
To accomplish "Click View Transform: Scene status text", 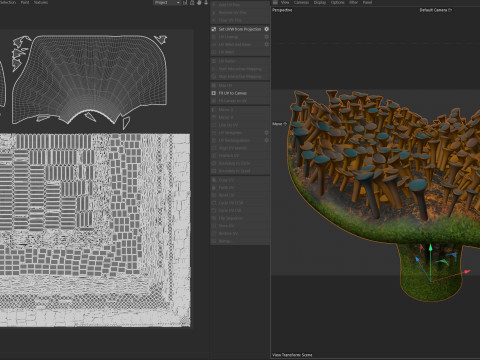I will click(x=292, y=355).
